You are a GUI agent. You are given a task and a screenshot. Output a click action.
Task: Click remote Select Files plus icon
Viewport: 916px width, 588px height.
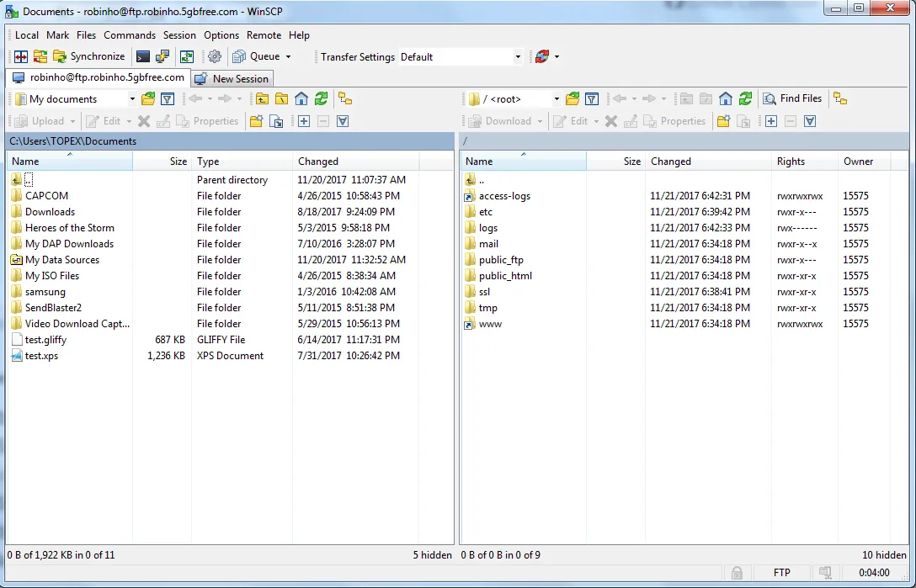click(771, 121)
